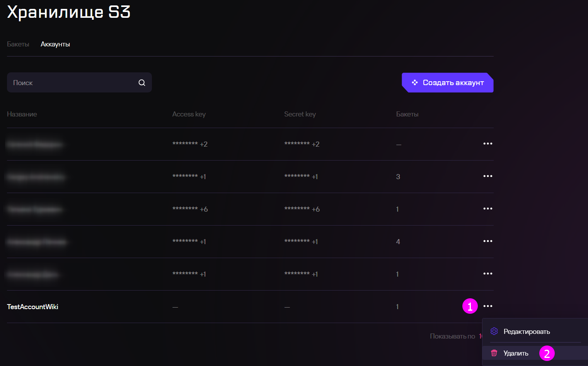Image resolution: width=588 pixels, height=366 pixels.
Task: Switch to the Бакеты tab
Action: (18, 44)
